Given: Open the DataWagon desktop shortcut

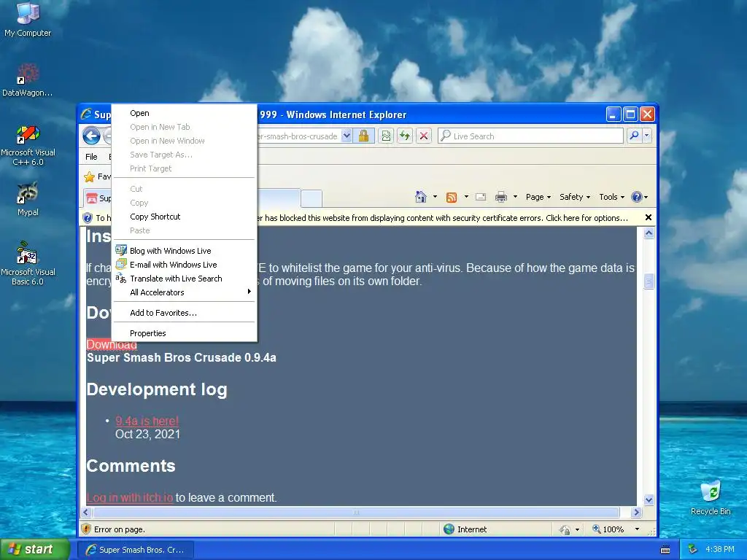Looking at the screenshot, I should click(28, 79).
